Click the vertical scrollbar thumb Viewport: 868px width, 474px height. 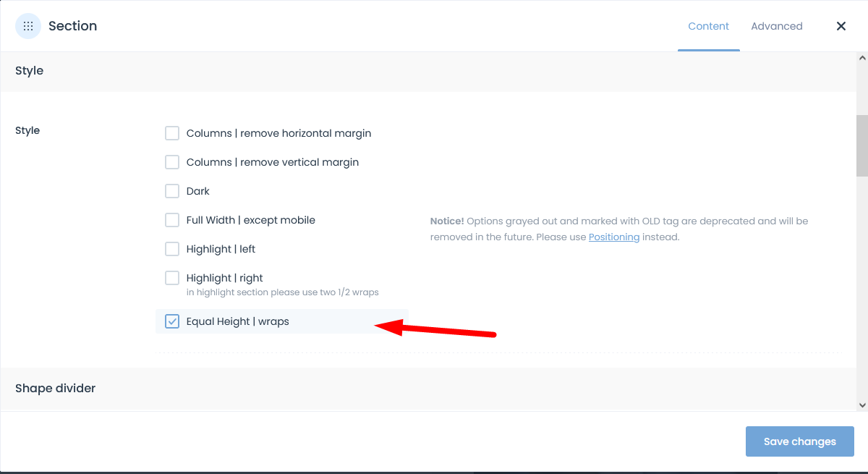click(x=861, y=145)
